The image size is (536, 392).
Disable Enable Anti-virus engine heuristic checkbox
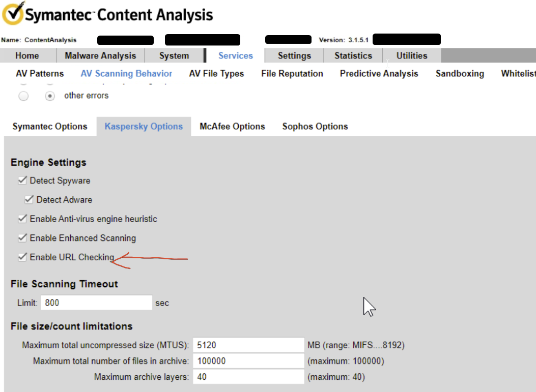pos(22,219)
